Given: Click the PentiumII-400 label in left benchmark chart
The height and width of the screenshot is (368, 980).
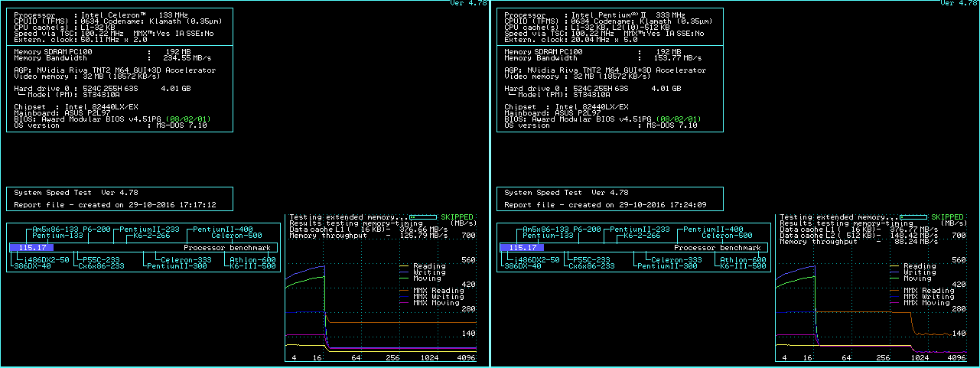Looking at the screenshot, I should 223,230.
